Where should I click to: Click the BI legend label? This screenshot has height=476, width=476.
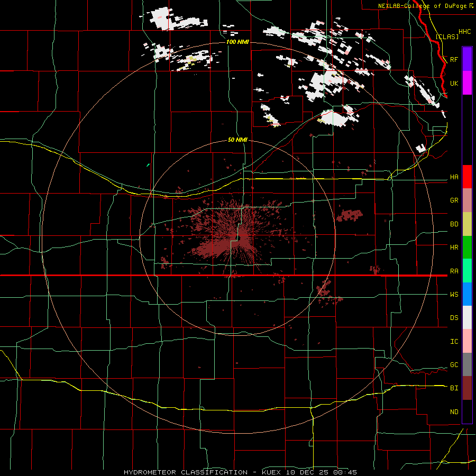click(x=454, y=388)
